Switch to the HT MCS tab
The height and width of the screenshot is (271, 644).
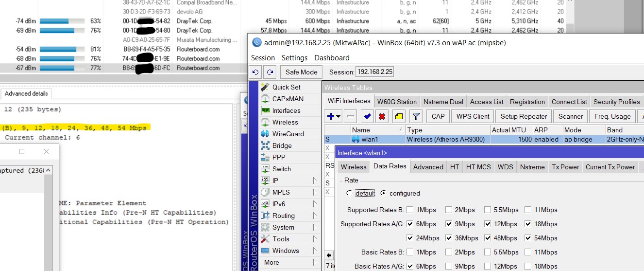(x=478, y=167)
